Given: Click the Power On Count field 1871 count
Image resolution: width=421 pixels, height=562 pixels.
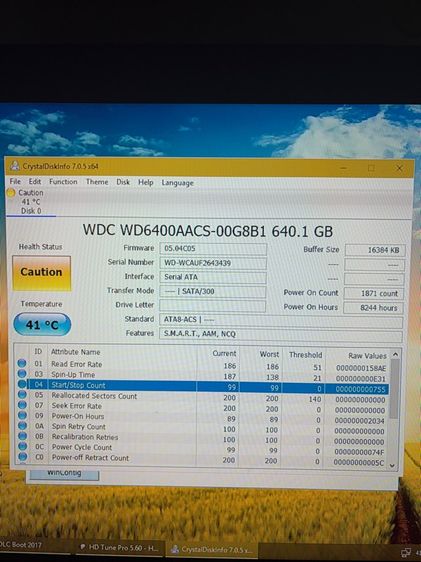Looking at the screenshot, I should pyautogui.click(x=373, y=293).
